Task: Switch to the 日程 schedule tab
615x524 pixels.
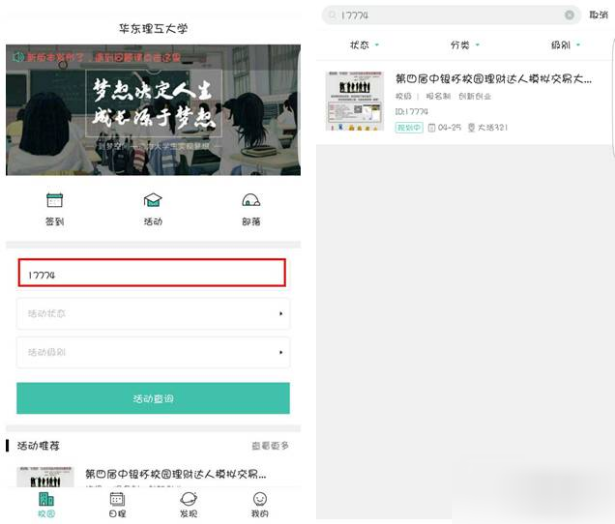Action: 117,505
